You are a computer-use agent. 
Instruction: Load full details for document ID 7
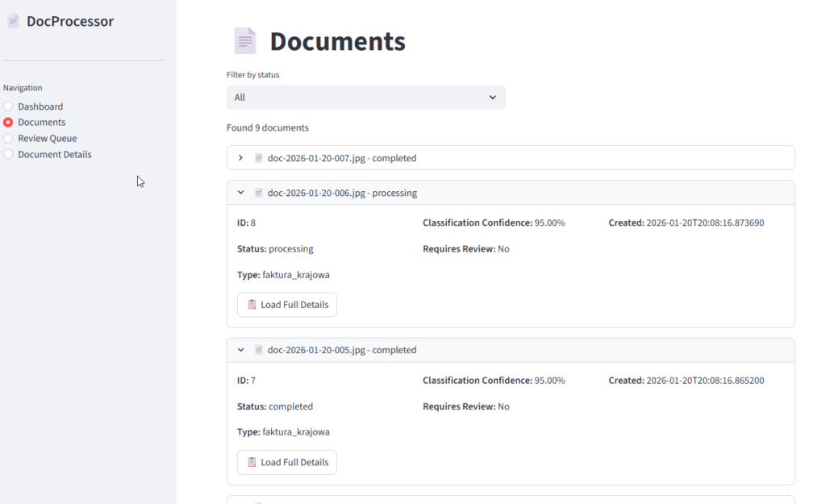(287, 462)
